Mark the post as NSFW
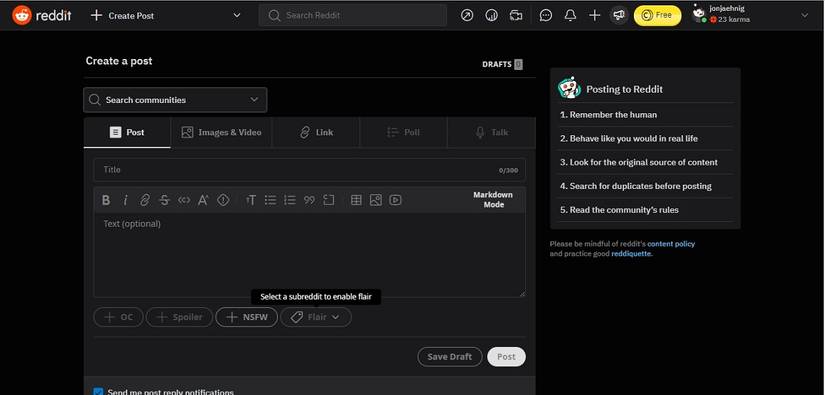Screen dimensions: 825x395 tap(247, 317)
